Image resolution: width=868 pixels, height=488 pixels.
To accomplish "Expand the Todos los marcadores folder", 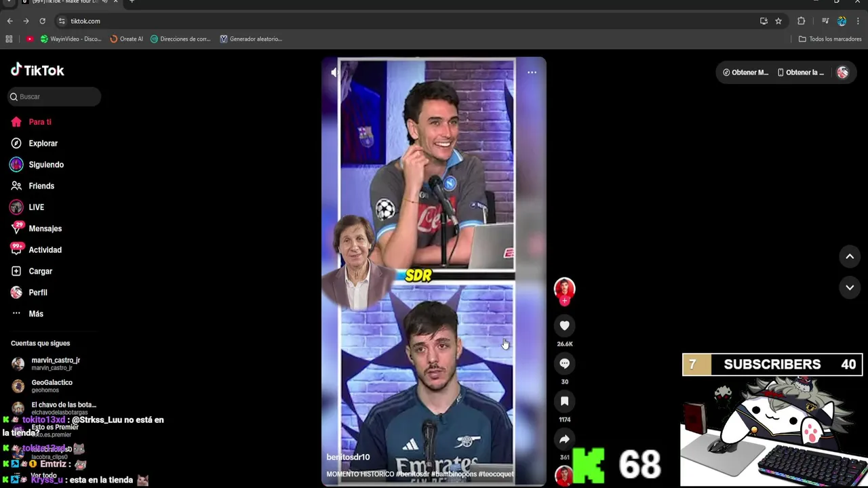I will tap(830, 39).
